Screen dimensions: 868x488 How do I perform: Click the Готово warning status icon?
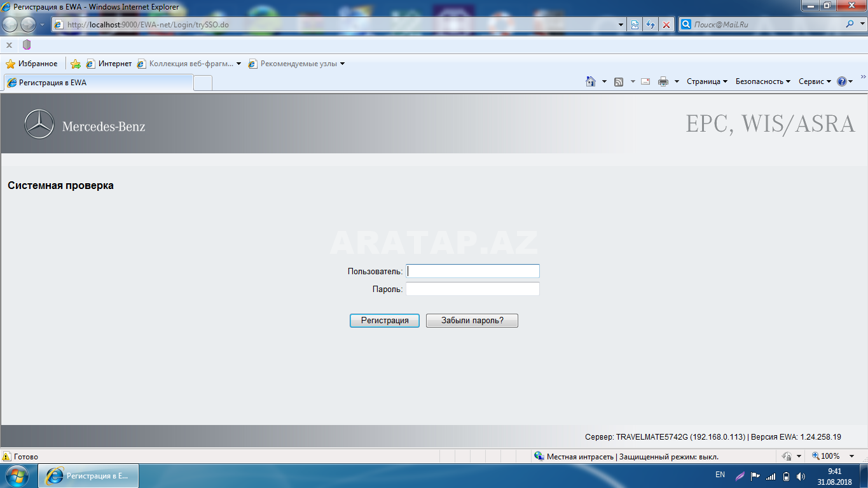click(x=7, y=456)
